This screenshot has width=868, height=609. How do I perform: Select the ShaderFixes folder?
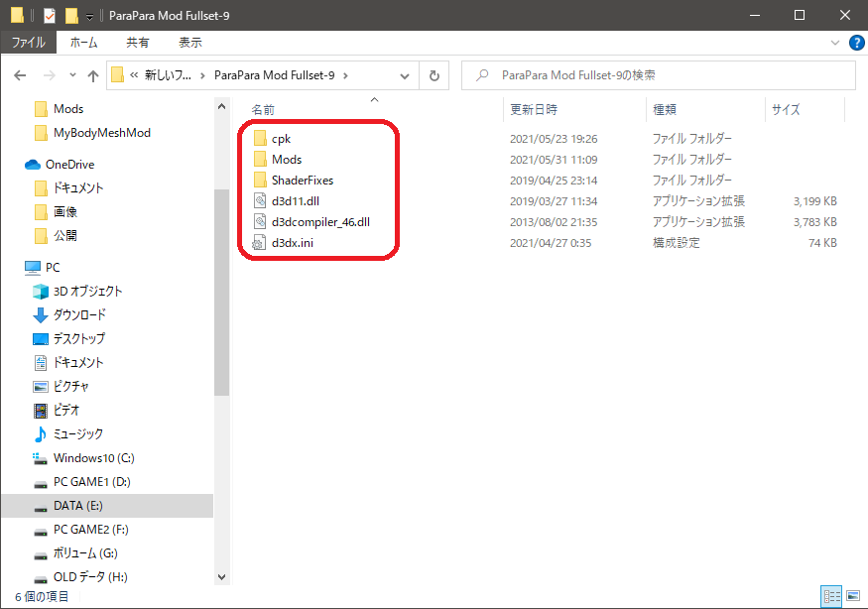tap(303, 181)
